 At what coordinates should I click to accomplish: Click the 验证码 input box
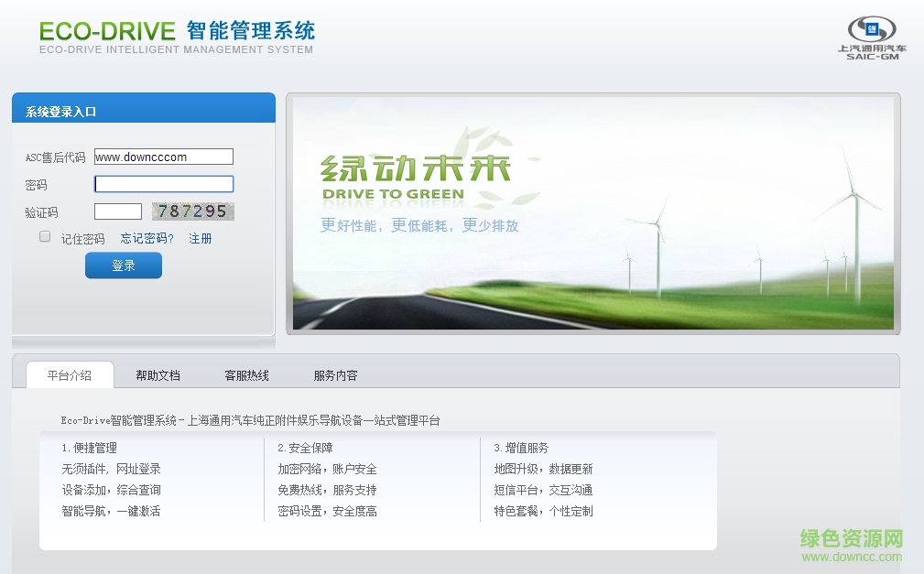[x=117, y=211]
